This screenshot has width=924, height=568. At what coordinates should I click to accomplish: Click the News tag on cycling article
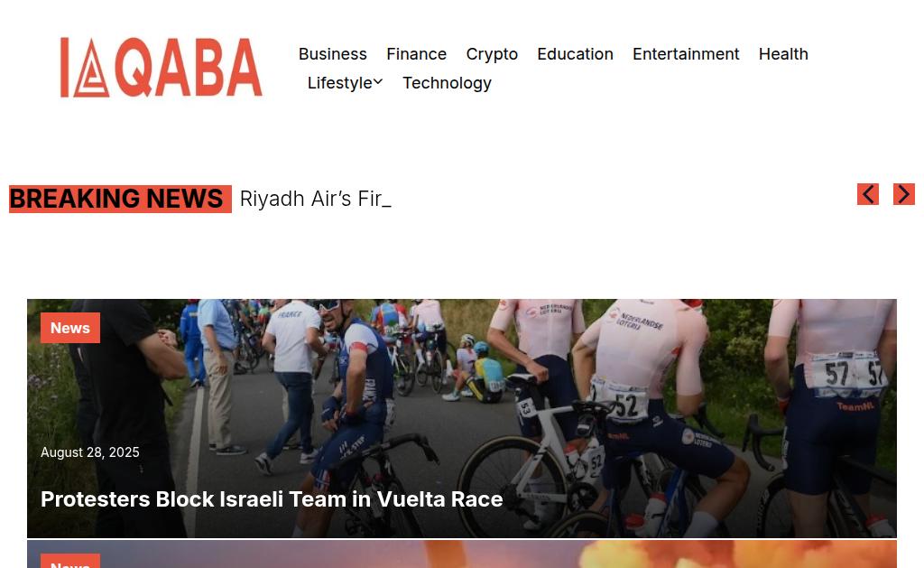click(70, 328)
